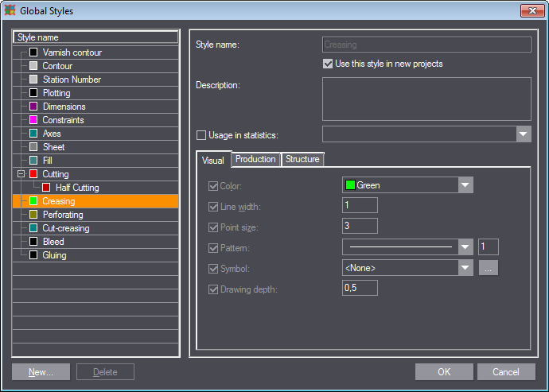Click the magenta Constraints color icon

tap(33, 120)
